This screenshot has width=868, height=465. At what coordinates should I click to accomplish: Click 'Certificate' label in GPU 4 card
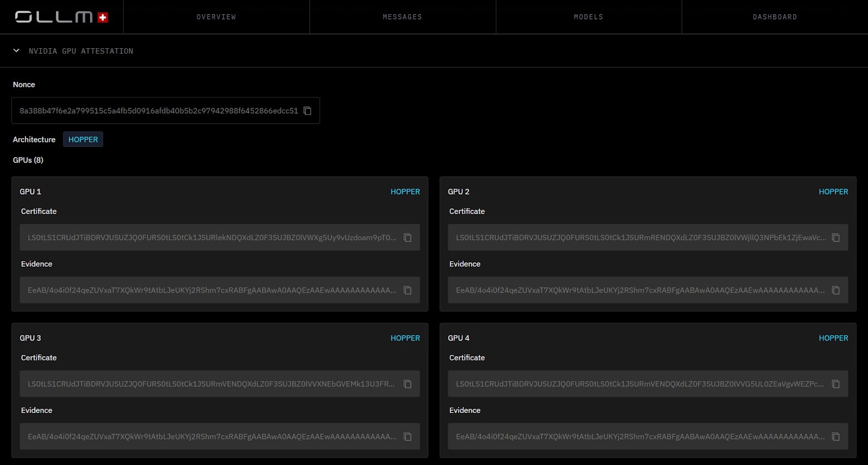point(467,358)
